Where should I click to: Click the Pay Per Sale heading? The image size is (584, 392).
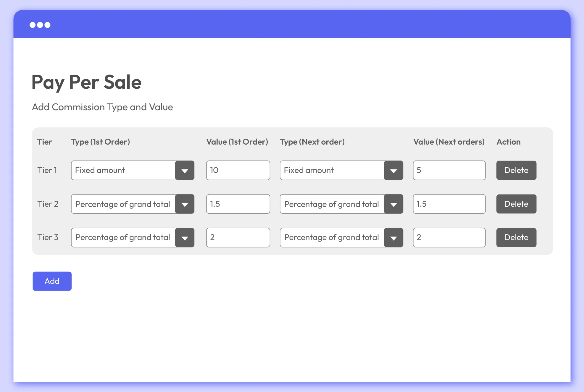click(86, 82)
